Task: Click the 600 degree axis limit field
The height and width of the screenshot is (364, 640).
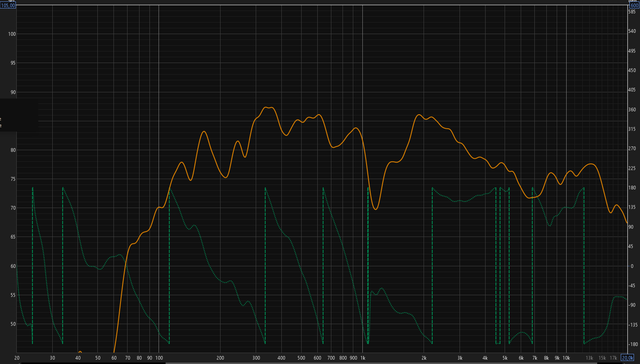Action: (x=634, y=5)
